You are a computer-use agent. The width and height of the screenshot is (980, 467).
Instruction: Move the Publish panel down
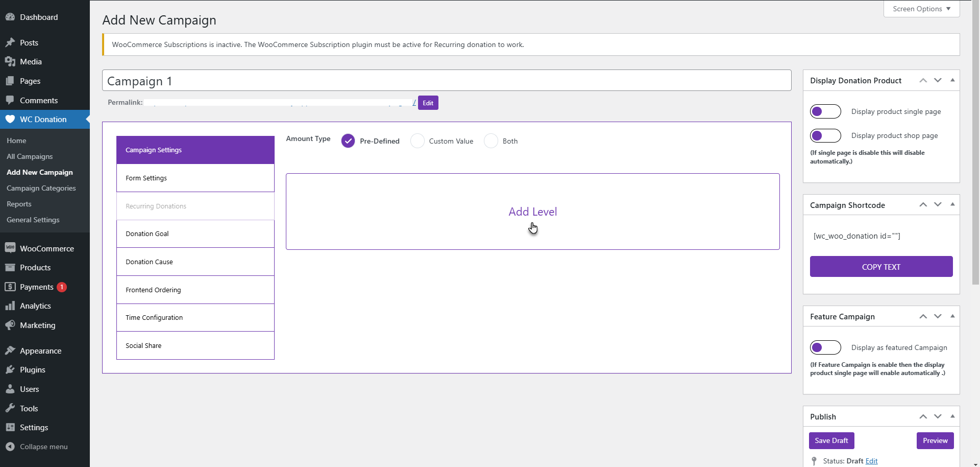pos(938,416)
